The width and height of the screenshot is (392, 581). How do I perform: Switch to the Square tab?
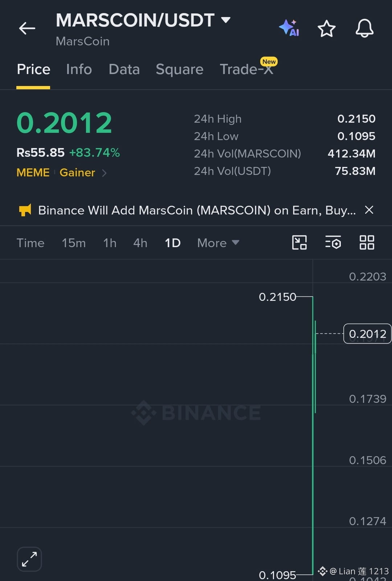[179, 69]
